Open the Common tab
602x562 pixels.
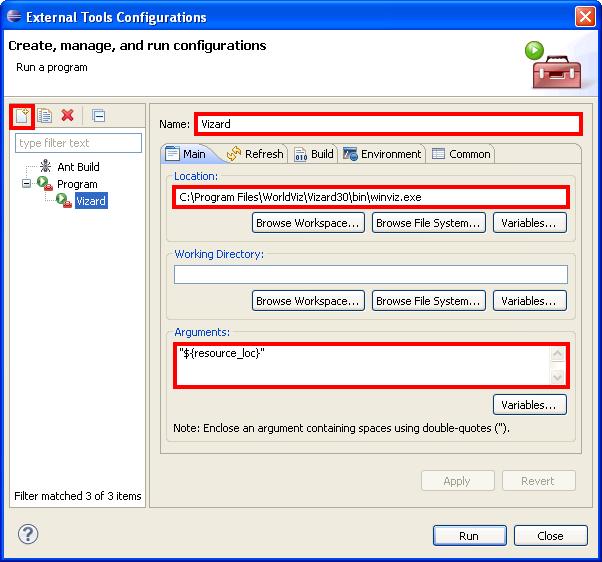(461, 154)
